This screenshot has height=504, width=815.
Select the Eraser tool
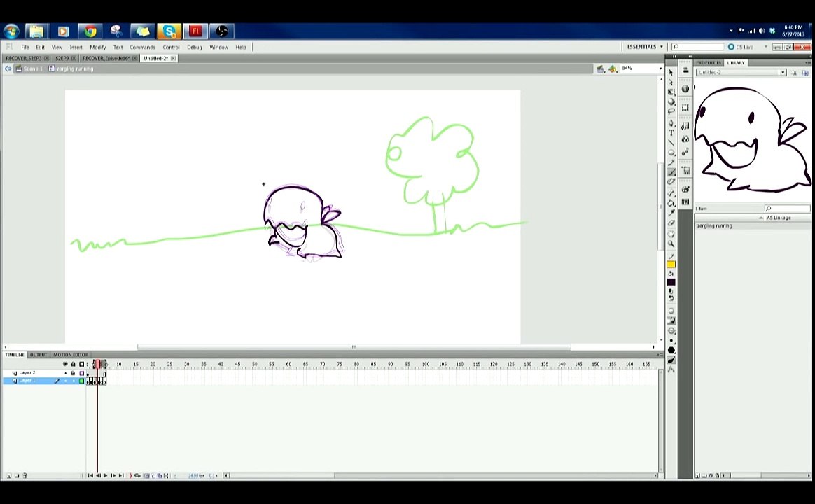(671, 223)
